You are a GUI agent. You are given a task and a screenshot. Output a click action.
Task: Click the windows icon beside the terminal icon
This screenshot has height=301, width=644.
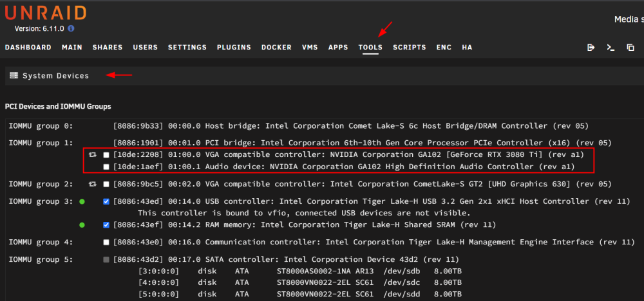(x=630, y=48)
